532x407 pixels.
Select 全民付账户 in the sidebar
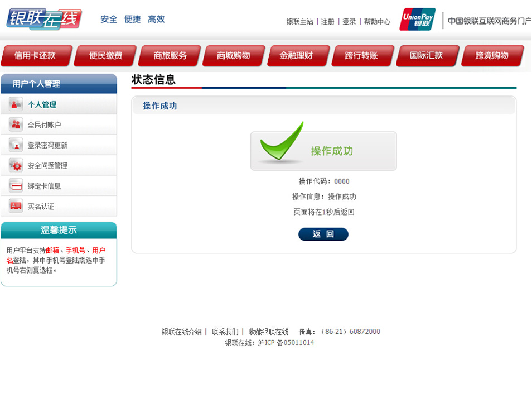[x=59, y=125]
